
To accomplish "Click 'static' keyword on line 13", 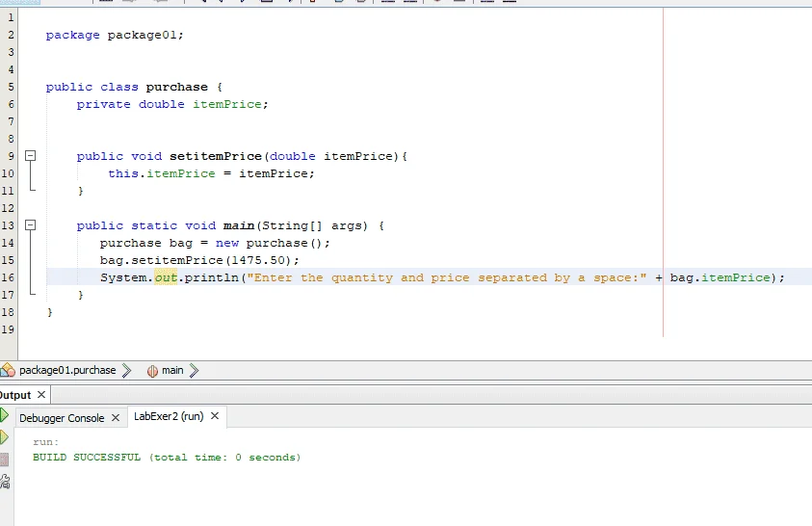I will [x=154, y=225].
